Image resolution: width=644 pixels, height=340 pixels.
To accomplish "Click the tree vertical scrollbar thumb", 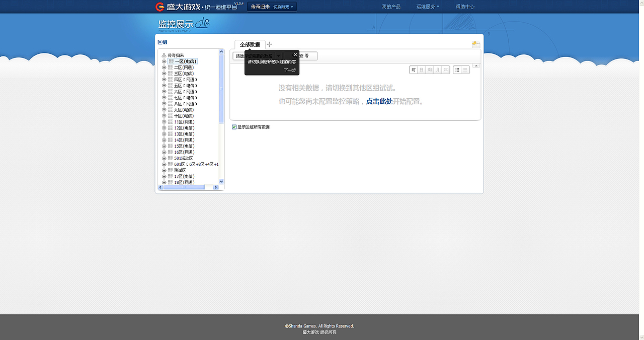I will click(x=221, y=89).
